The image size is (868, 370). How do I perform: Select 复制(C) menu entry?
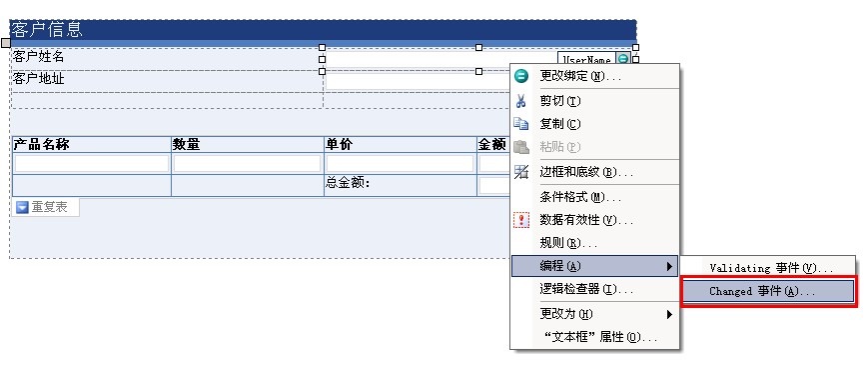(594, 124)
